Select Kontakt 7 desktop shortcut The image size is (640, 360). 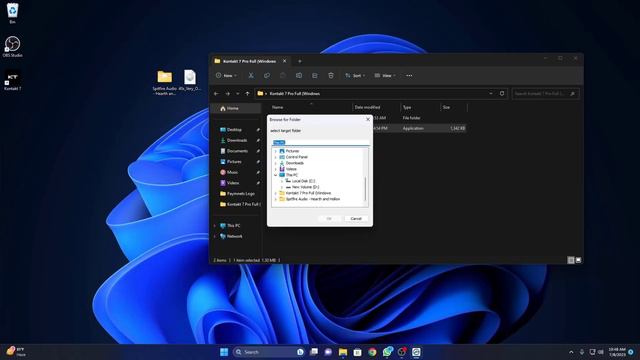click(13, 80)
